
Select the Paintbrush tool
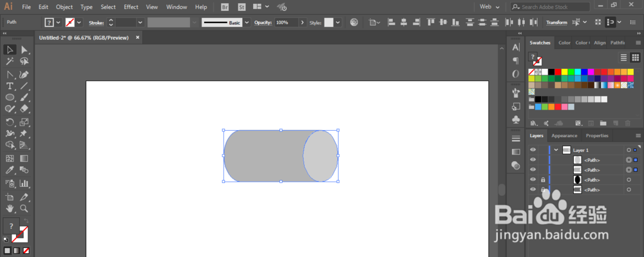(x=24, y=97)
